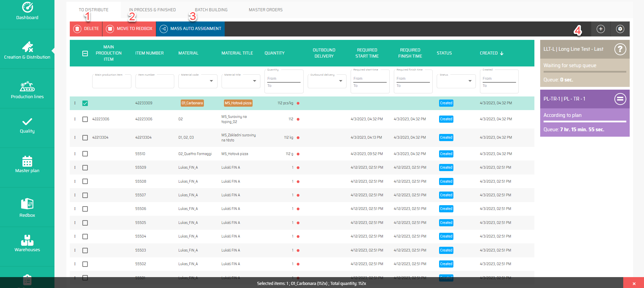Open the Redbox sidebar icon
This screenshot has width=644, height=288.
(27, 204)
